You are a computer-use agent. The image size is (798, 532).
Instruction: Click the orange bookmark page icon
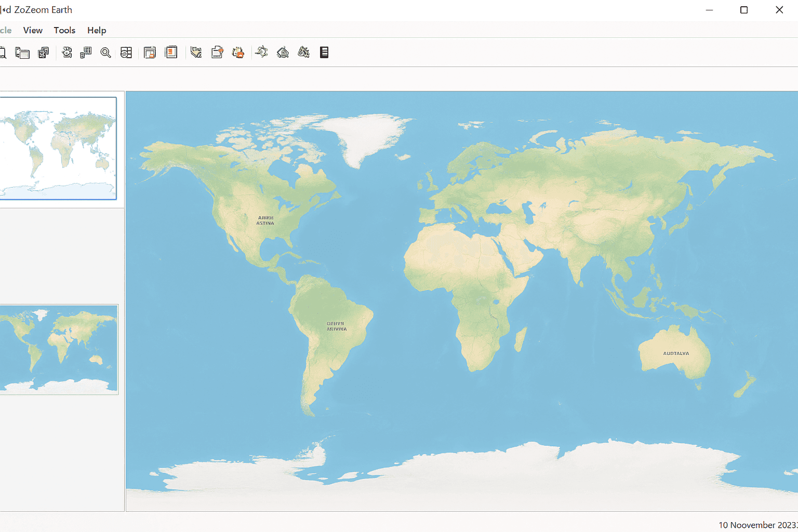coord(171,52)
